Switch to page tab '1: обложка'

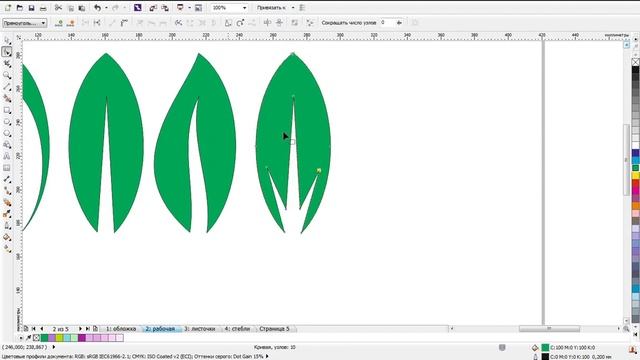click(121, 329)
